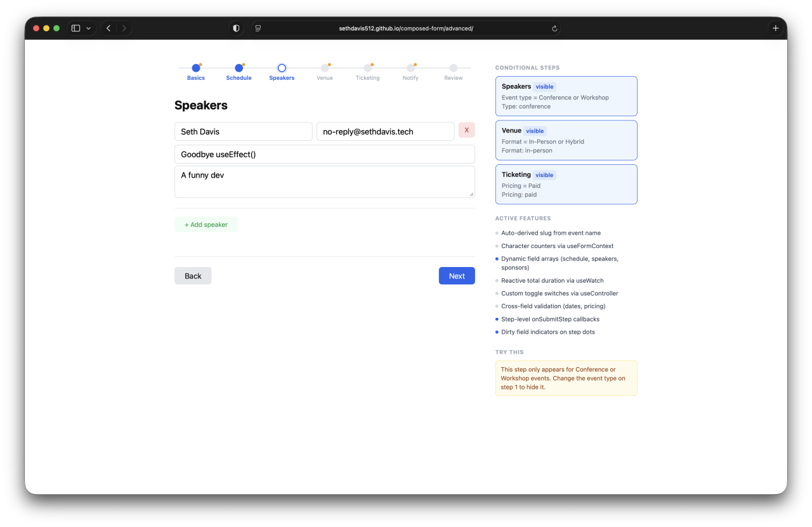Remove the speaker with the red X
Screen dimensions: 812x527
tap(467, 130)
